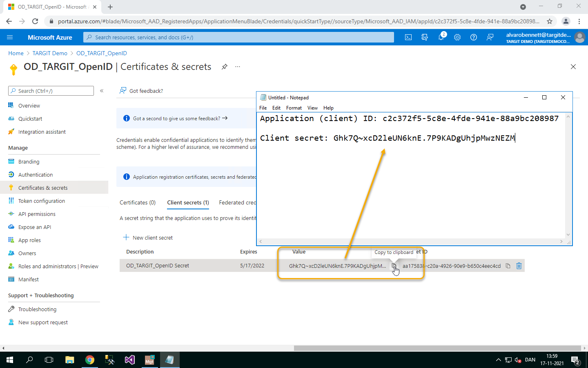Click the browser address bar

tap(298, 21)
